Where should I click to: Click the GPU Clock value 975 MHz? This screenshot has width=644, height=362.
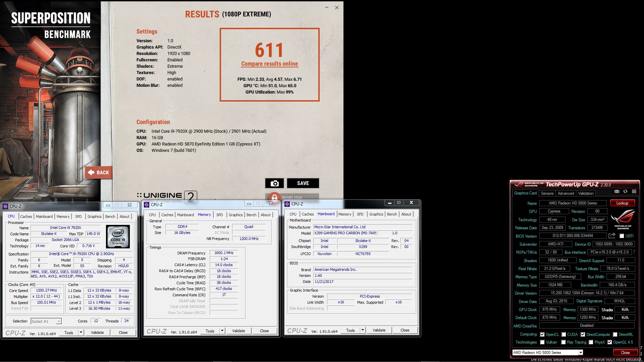pos(549,309)
